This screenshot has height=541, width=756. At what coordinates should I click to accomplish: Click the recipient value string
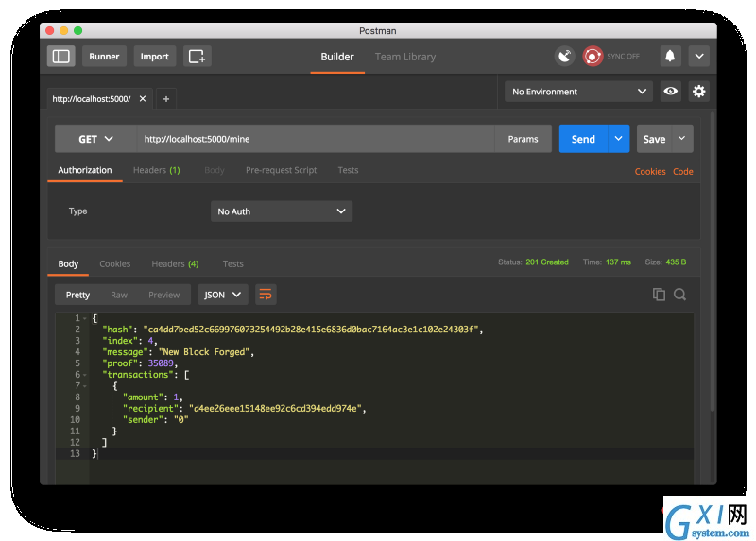tap(275, 409)
